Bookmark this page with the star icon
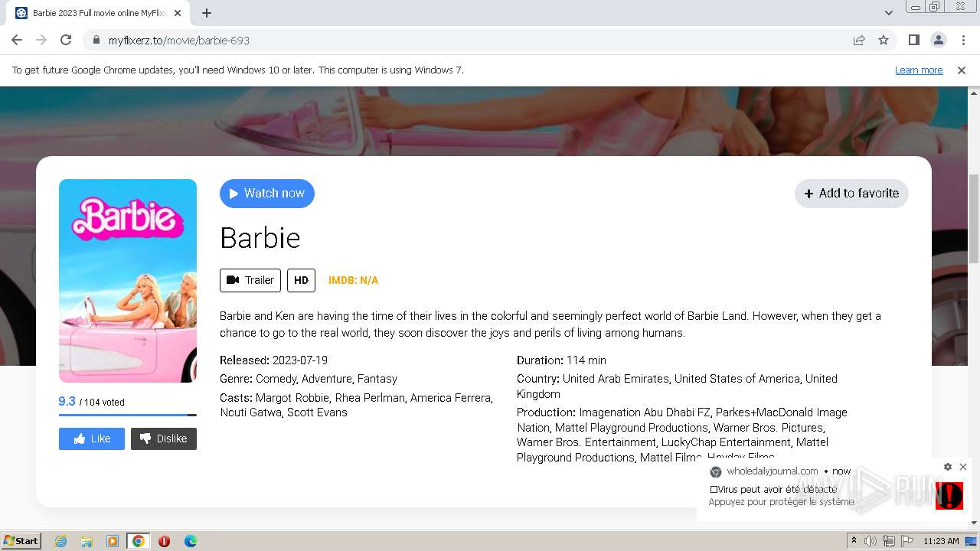The width and height of the screenshot is (980, 551). 884,40
